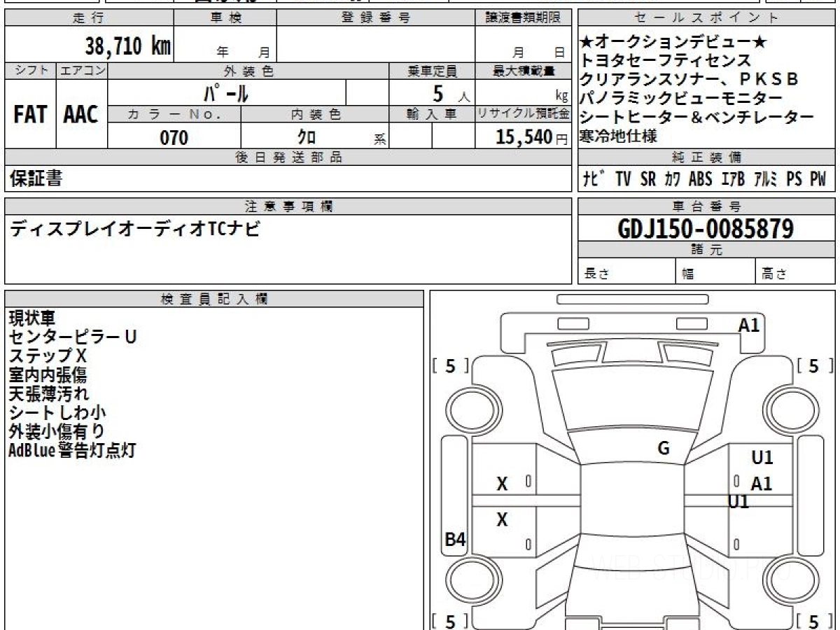Click the PS equipment code
Viewport: 840px width, 630px height.
[794, 179]
